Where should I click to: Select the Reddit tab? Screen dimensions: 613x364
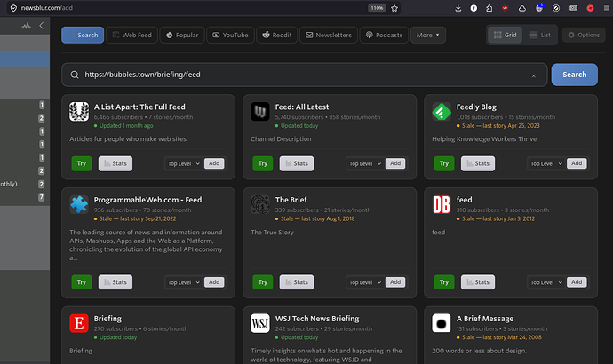tap(277, 36)
